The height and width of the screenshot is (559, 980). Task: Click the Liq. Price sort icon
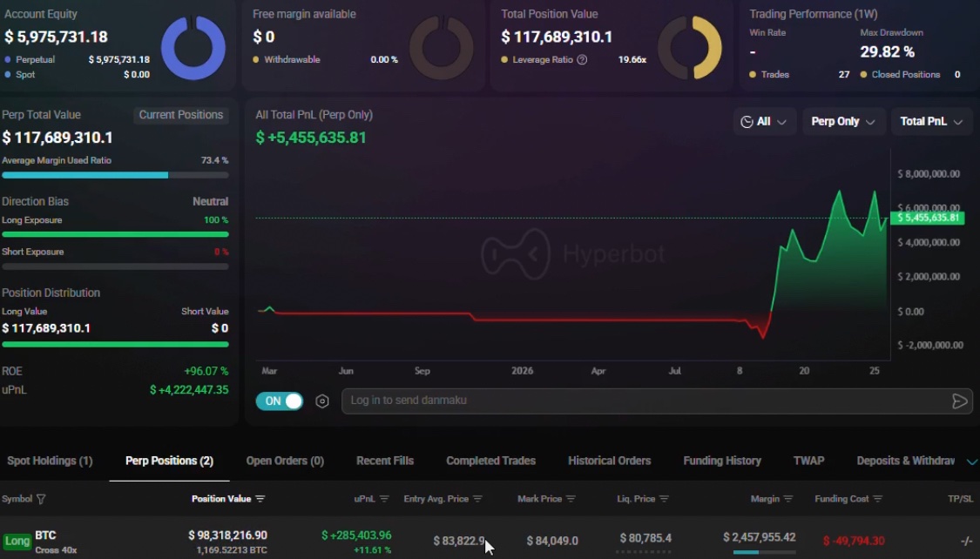[664, 499]
